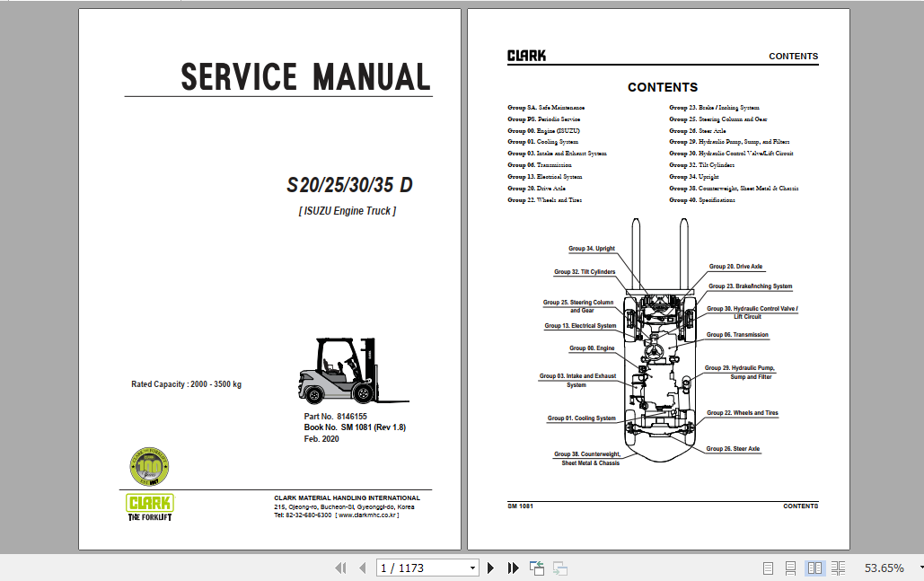Click the 'Part No. 8146155' text

pyautogui.click(x=335, y=416)
